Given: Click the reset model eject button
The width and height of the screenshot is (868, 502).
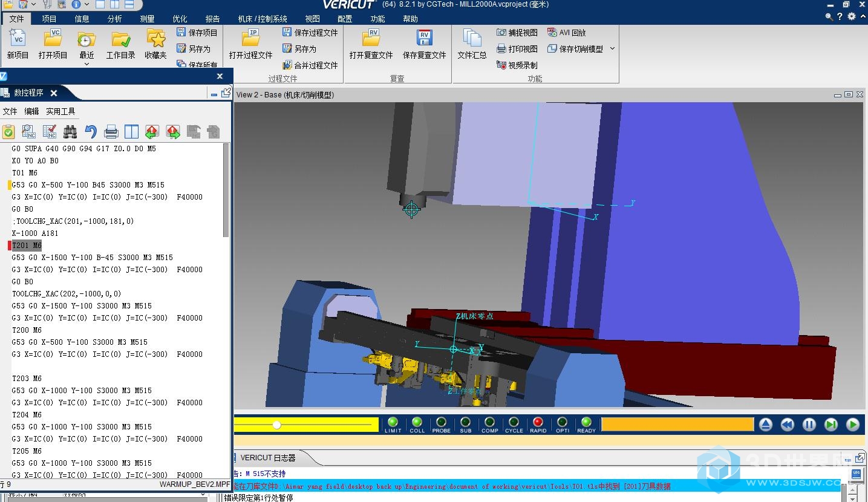Looking at the screenshot, I should point(765,425).
